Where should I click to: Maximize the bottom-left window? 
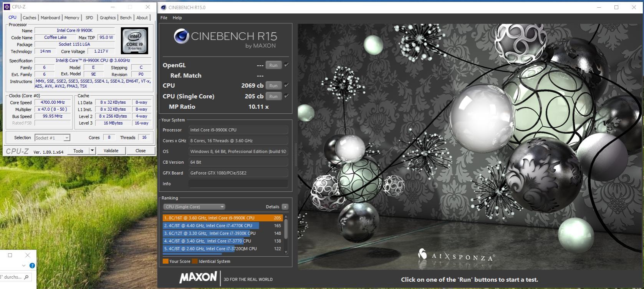point(10,255)
